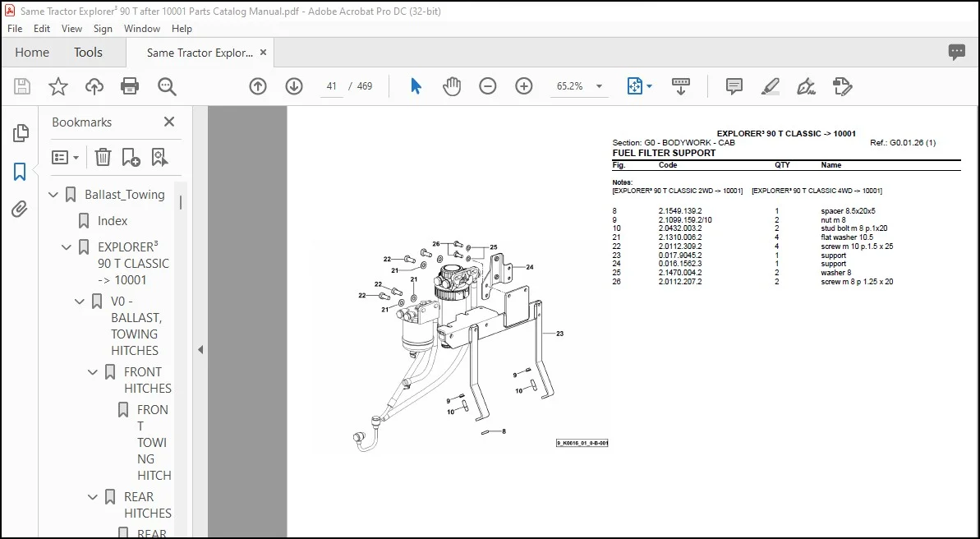980x539 pixels.
Task: Select the Highlight text pen tool
Action: 770,86
